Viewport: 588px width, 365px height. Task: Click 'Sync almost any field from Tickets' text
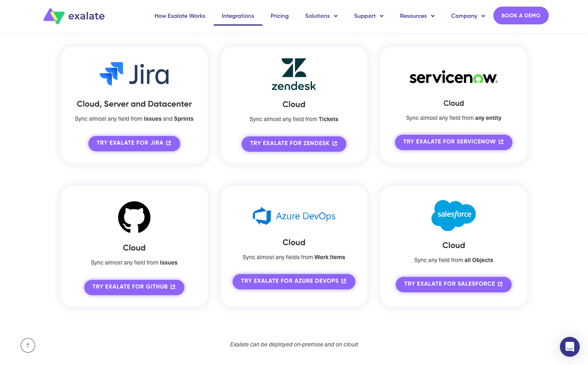tap(294, 119)
